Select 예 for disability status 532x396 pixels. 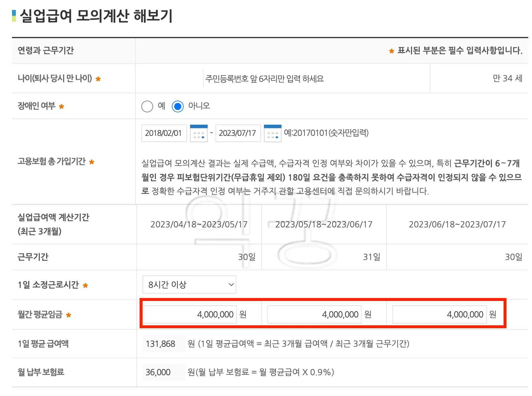pyautogui.click(x=148, y=106)
